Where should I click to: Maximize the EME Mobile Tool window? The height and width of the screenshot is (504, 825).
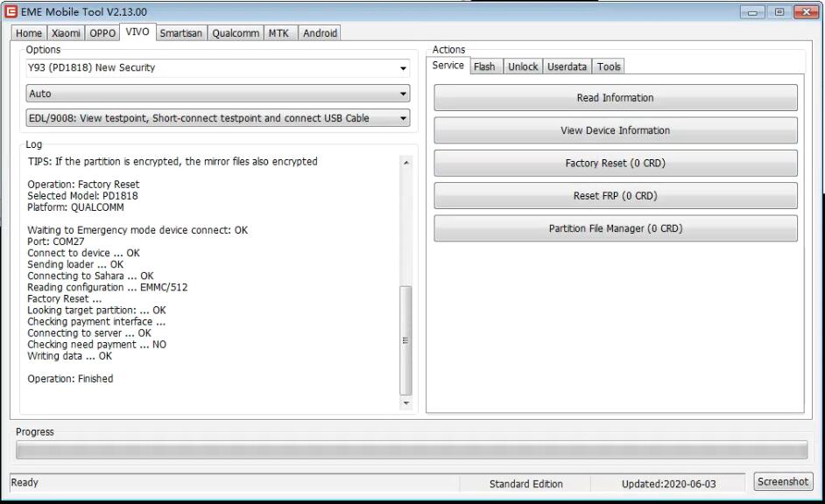(x=779, y=12)
